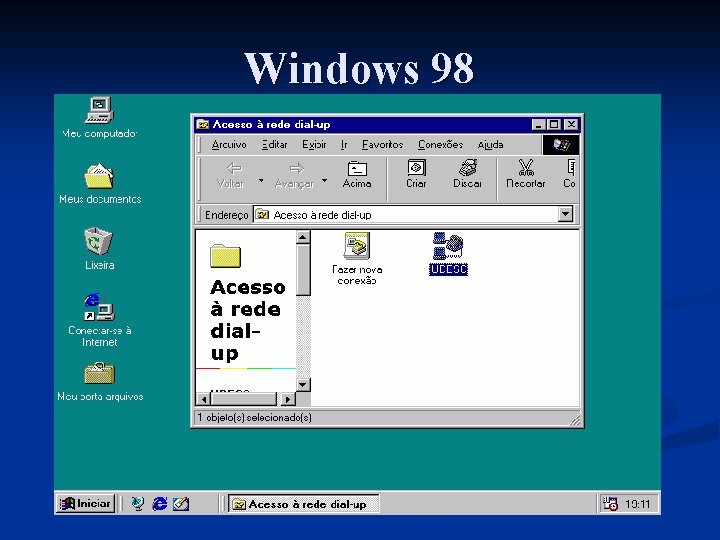Open Meus documentos folder icon
Viewport: 720px width, 540px height.
[x=99, y=176]
